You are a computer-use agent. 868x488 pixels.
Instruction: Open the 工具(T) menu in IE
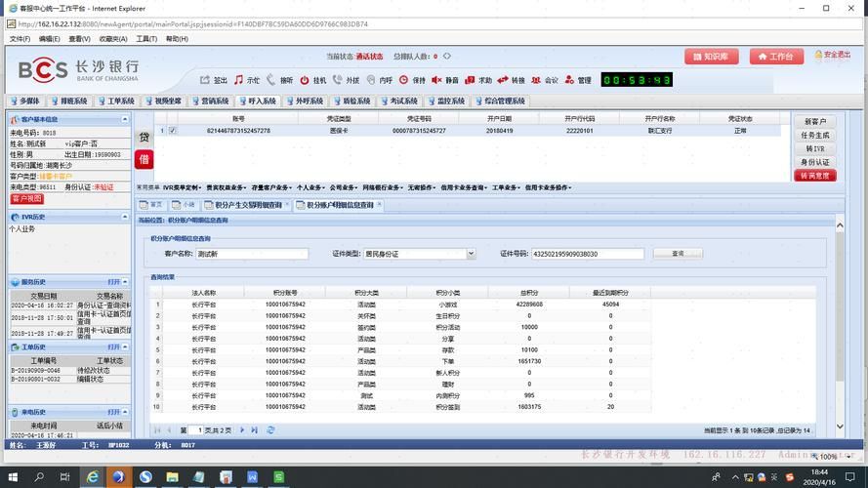point(146,39)
